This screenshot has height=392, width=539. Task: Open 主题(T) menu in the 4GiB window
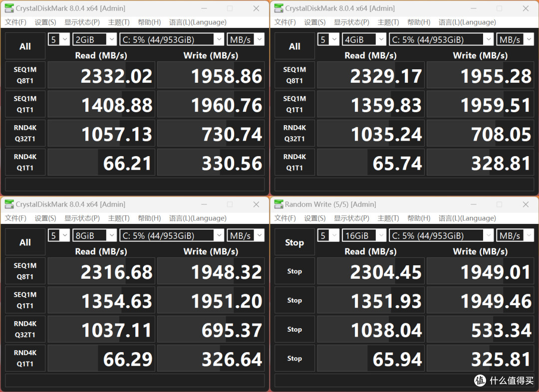pos(388,22)
